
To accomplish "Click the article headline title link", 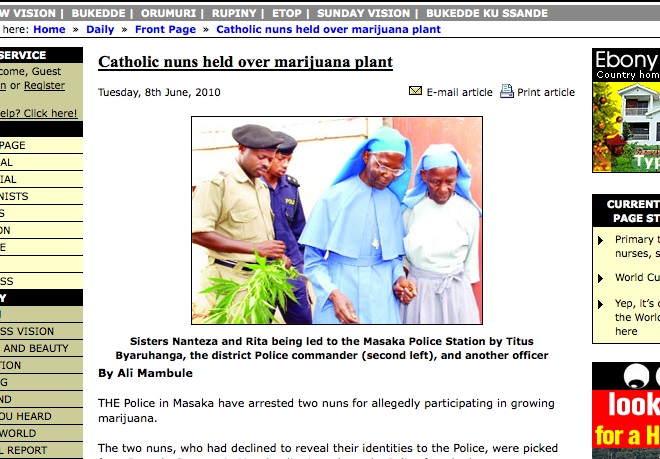I will point(245,62).
